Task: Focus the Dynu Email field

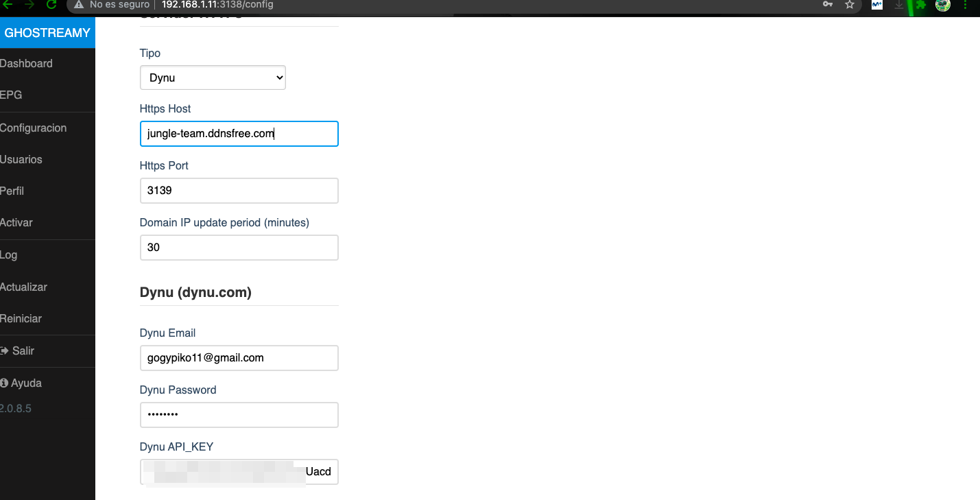Action: pyautogui.click(x=239, y=358)
